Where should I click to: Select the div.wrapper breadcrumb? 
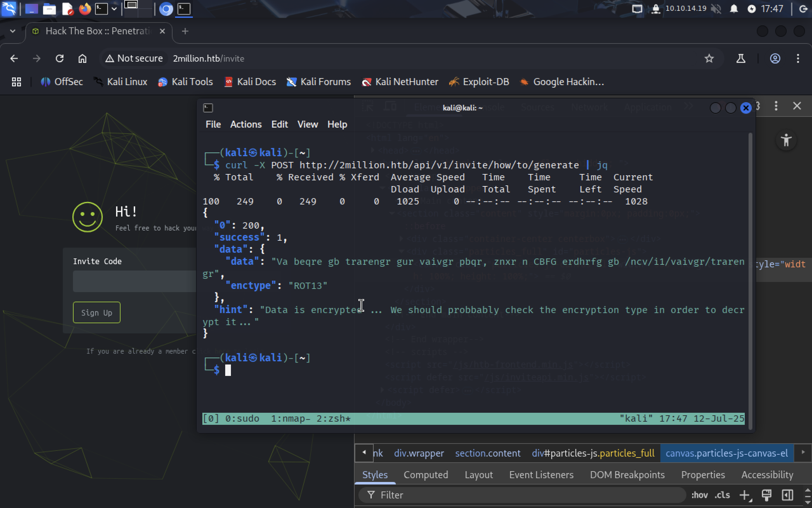[x=419, y=453]
